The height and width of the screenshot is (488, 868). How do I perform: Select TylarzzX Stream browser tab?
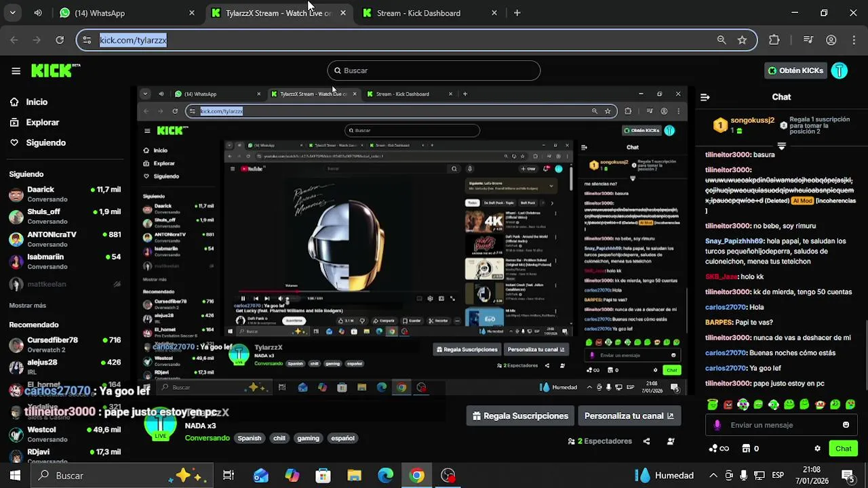(278, 13)
